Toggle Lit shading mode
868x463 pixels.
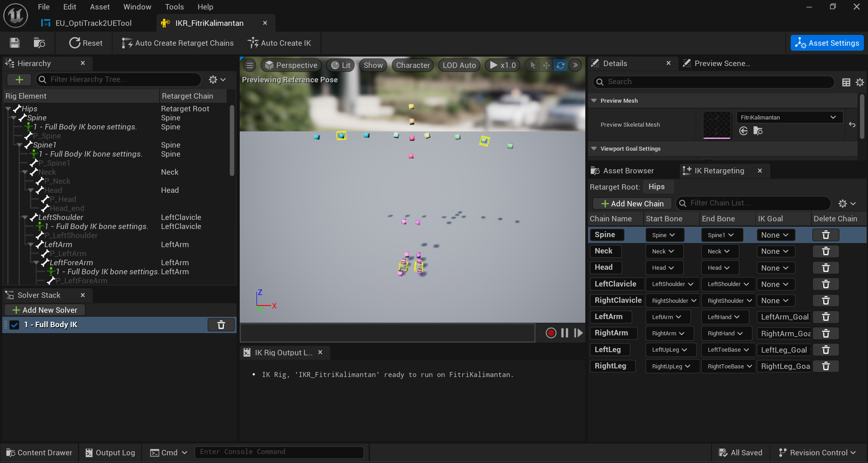point(340,65)
